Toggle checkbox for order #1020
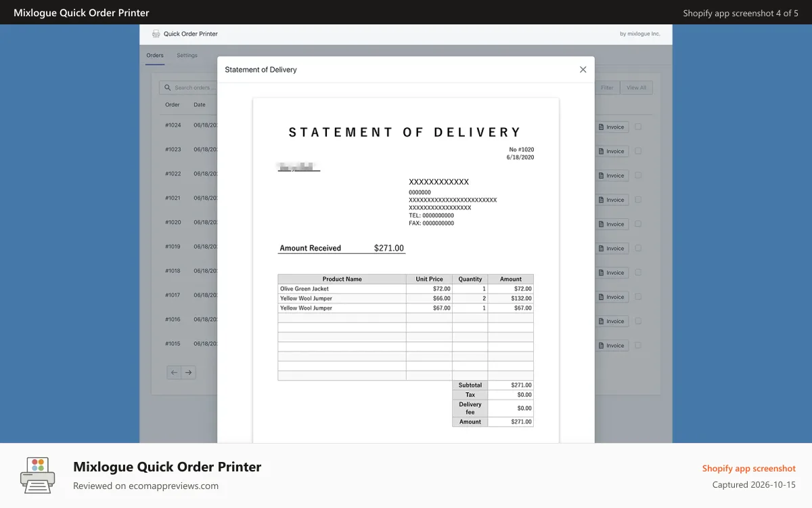The width and height of the screenshot is (812, 508). click(638, 224)
